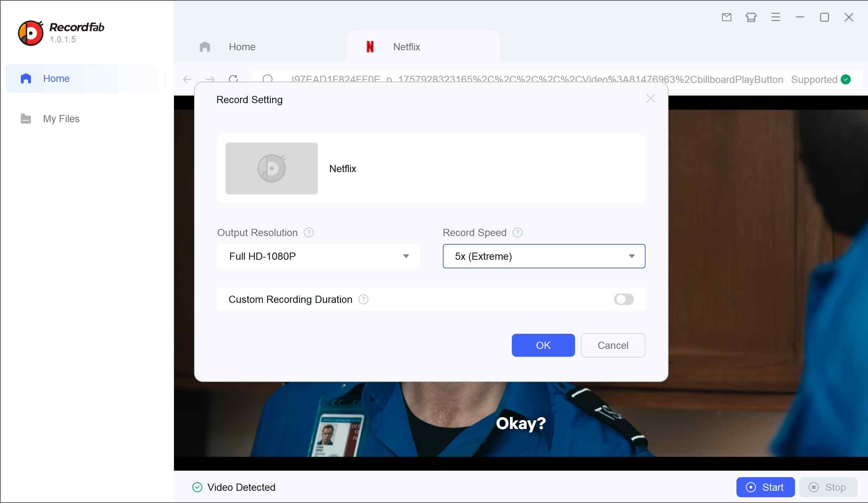Minimize the RecordFab window

click(800, 17)
